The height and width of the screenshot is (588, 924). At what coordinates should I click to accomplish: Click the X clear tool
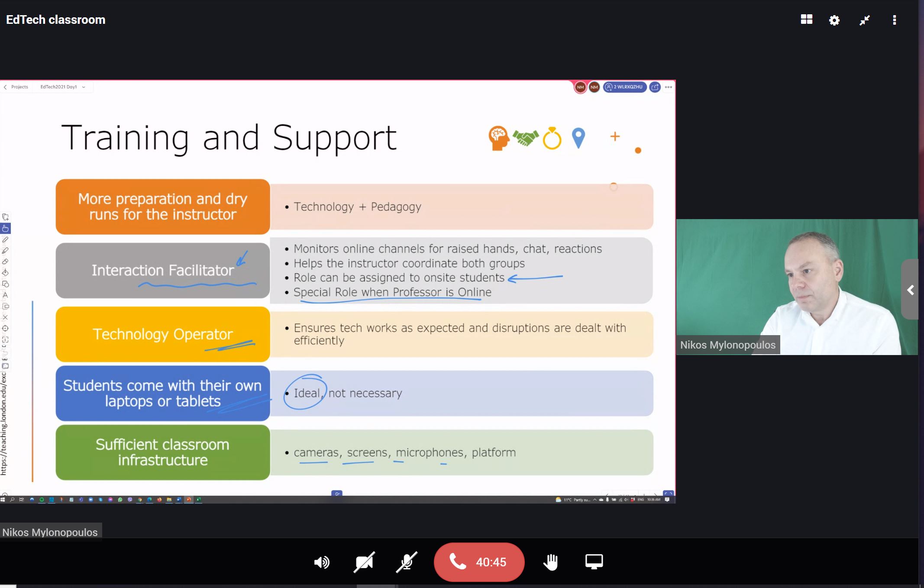tap(6, 317)
